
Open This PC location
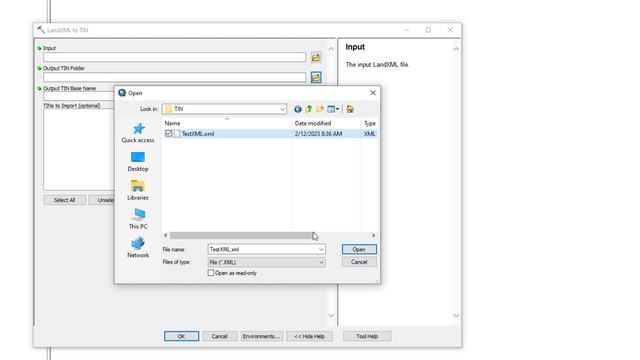[138, 219]
